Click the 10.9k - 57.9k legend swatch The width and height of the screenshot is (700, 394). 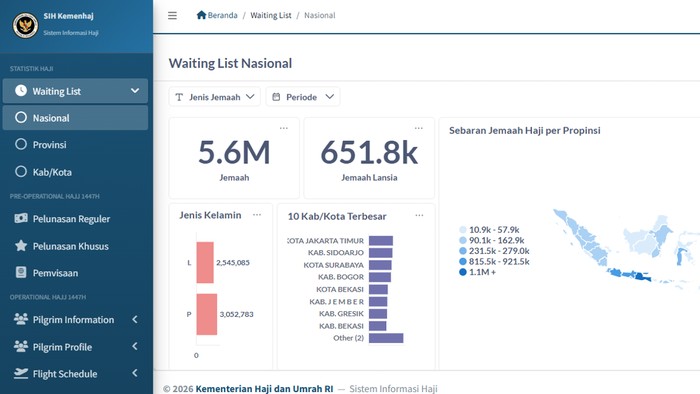(462, 229)
